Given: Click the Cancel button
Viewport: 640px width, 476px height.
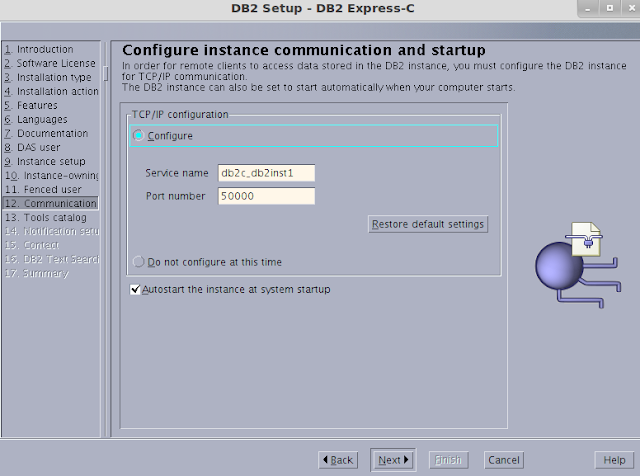Looking at the screenshot, I should (504, 460).
